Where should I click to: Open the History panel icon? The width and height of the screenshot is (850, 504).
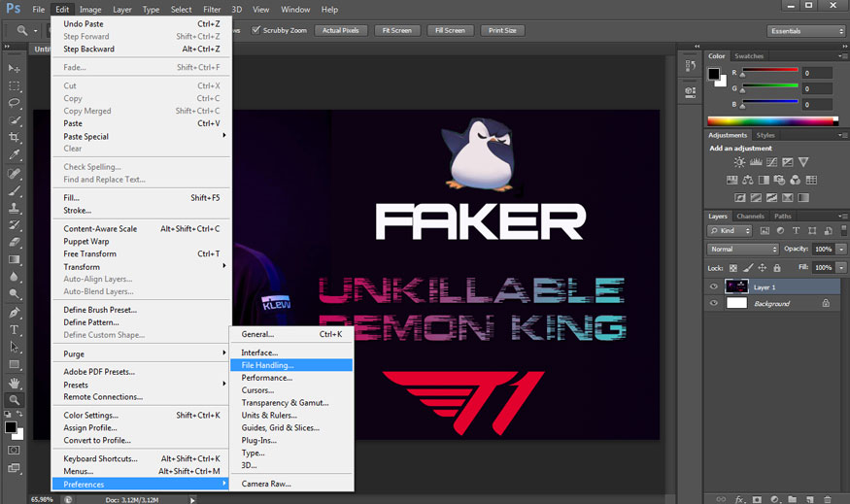(x=690, y=66)
